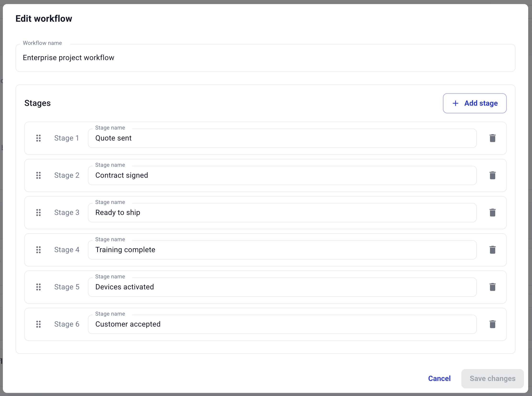Click the Save changes button

coord(492,379)
